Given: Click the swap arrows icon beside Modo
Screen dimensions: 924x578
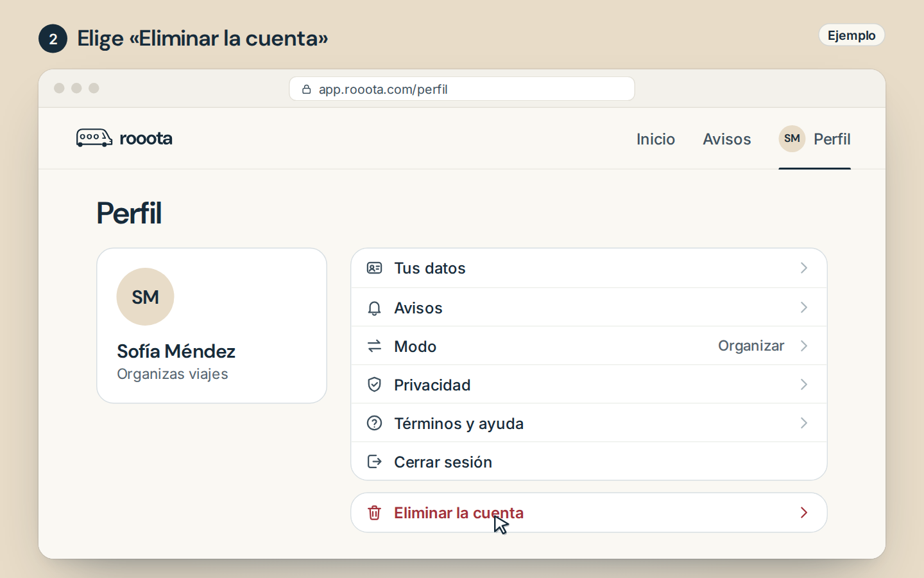Looking at the screenshot, I should point(374,346).
